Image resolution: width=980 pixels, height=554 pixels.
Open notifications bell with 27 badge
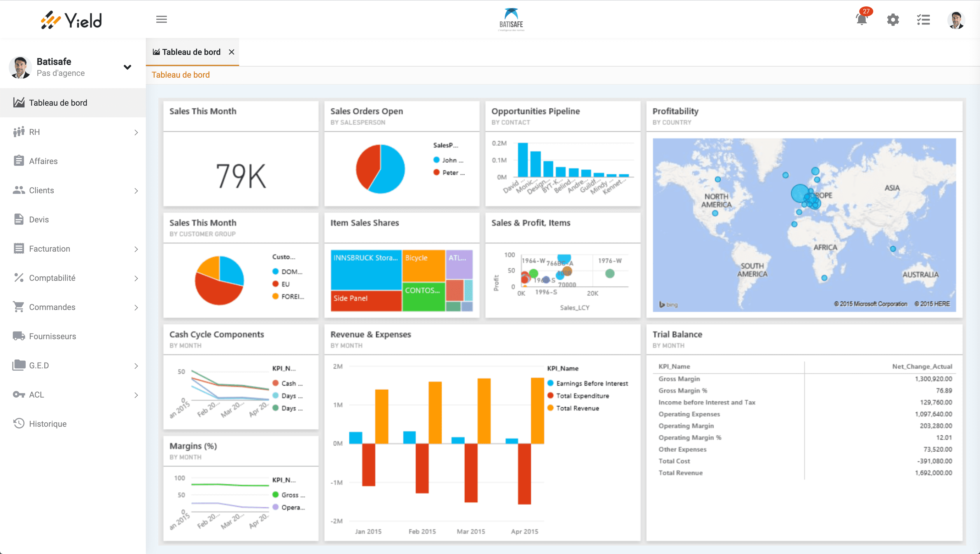(862, 18)
